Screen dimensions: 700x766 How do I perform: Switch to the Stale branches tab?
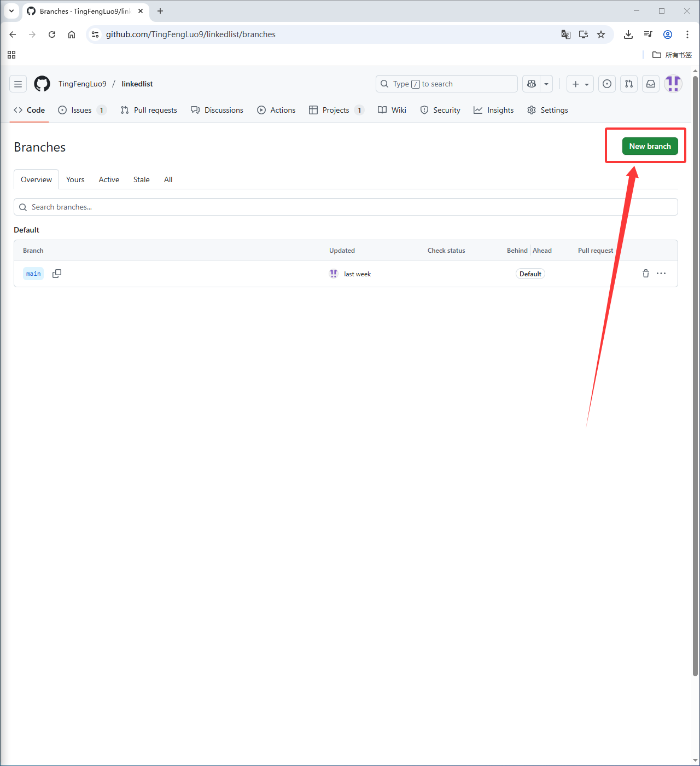141,179
